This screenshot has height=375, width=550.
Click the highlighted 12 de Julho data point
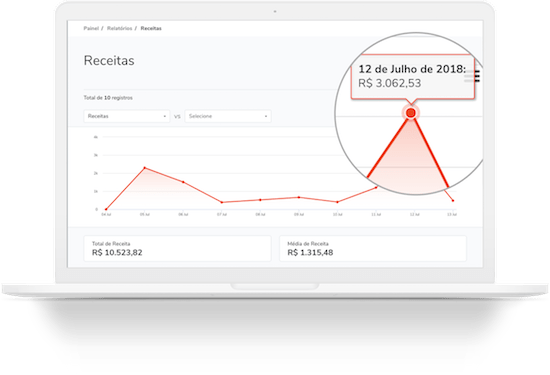coord(411,113)
